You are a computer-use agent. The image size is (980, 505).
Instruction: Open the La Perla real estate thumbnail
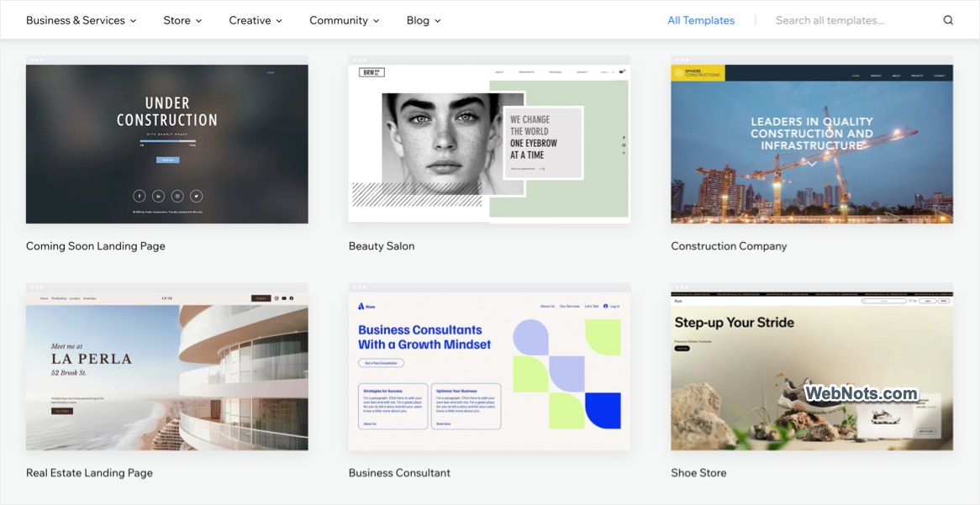point(167,371)
